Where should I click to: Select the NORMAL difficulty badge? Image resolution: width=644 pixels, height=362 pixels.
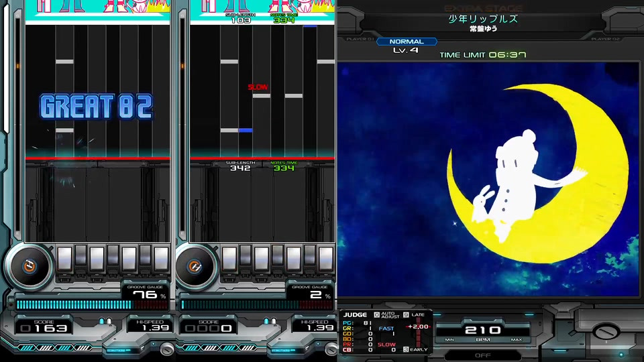click(x=407, y=42)
